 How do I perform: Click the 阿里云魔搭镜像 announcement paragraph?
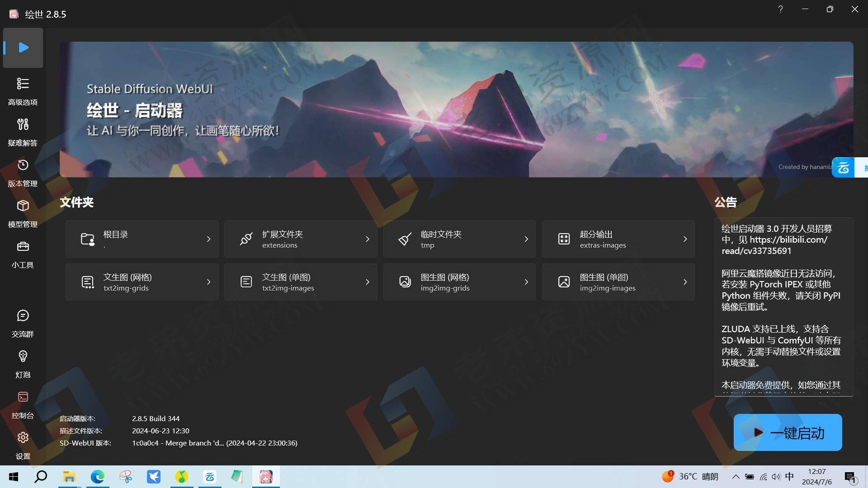pyautogui.click(x=781, y=290)
